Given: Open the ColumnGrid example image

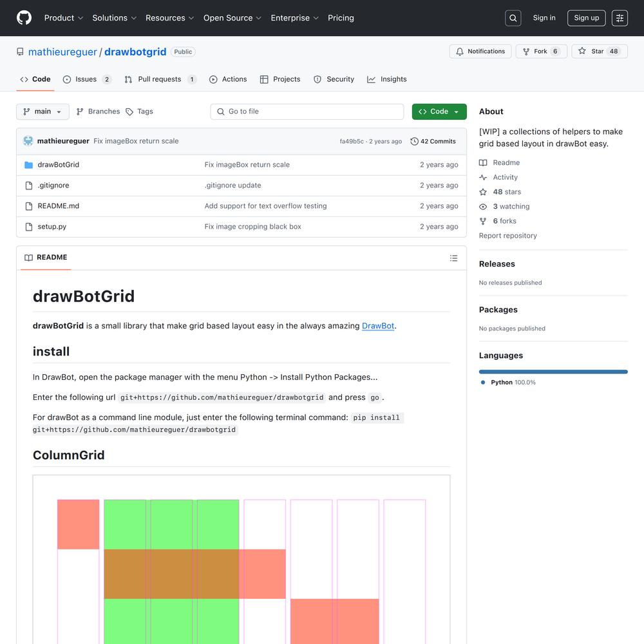Looking at the screenshot, I should [x=241, y=560].
